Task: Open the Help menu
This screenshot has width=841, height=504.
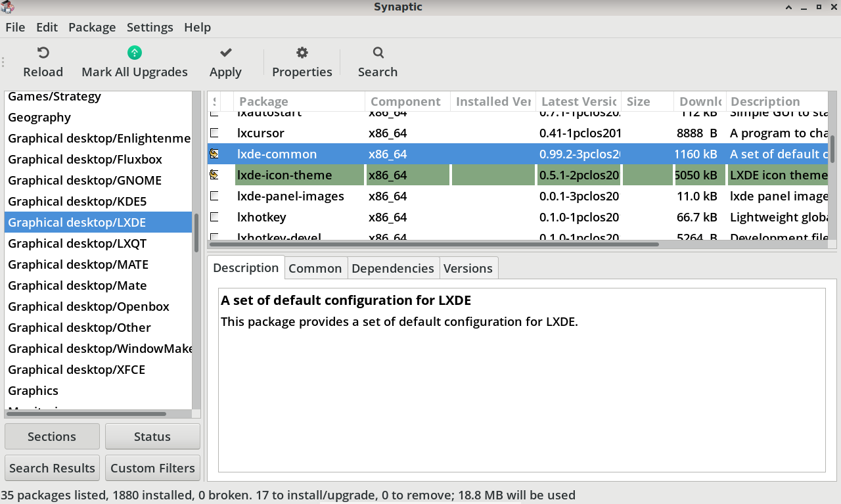Action: [x=197, y=27]
